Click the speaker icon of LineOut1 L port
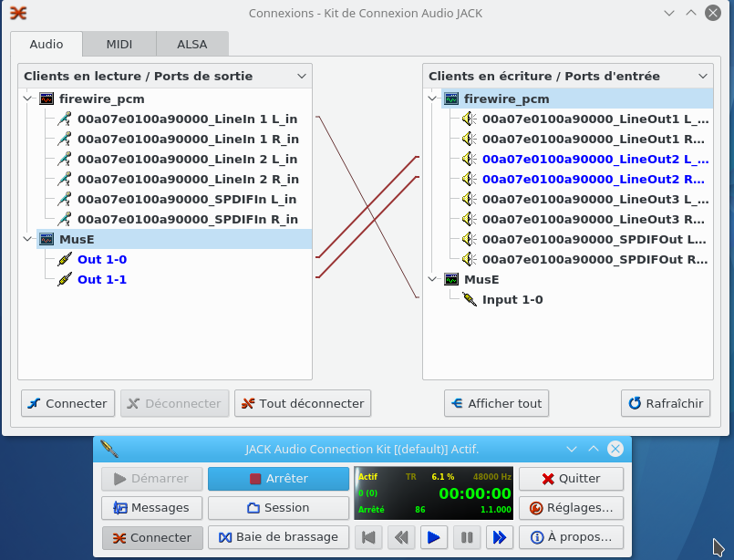Viewport: 734px width, 560px height. 469,119
